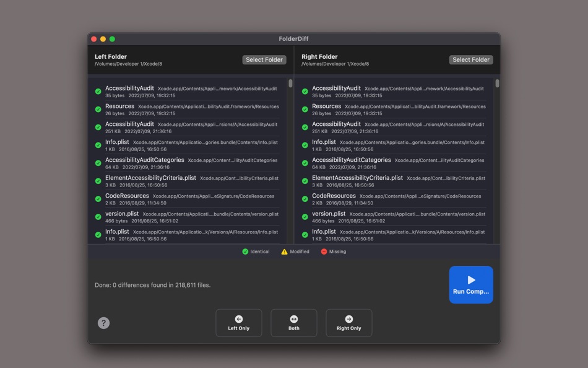Start comparison with the Run Comp button
Image resolution: width=588 pixels, height=368 pixels.
tap(471, 284)
